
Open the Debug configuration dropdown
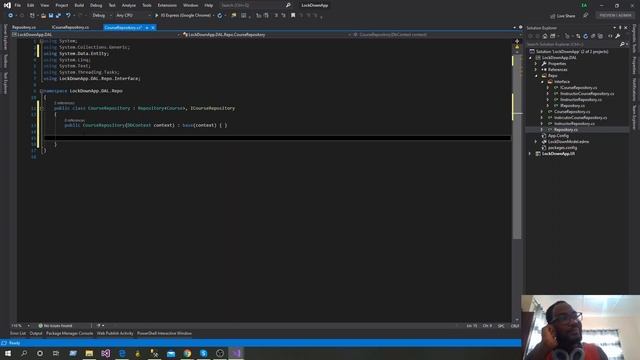pyautogui.click(x=101, y=16)
